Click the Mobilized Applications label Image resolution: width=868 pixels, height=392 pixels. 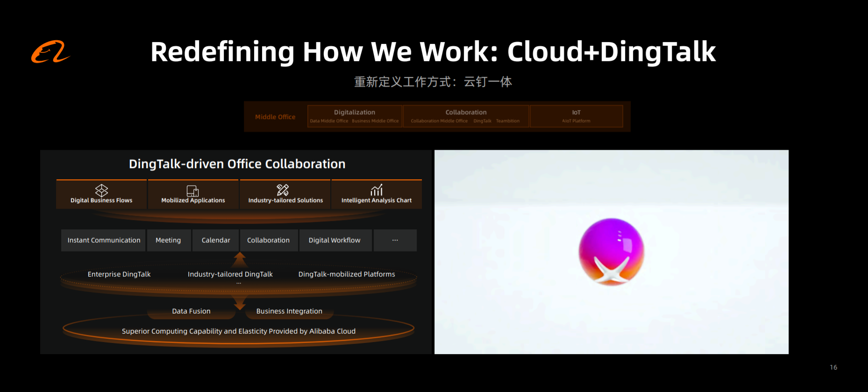click(193, 200)
